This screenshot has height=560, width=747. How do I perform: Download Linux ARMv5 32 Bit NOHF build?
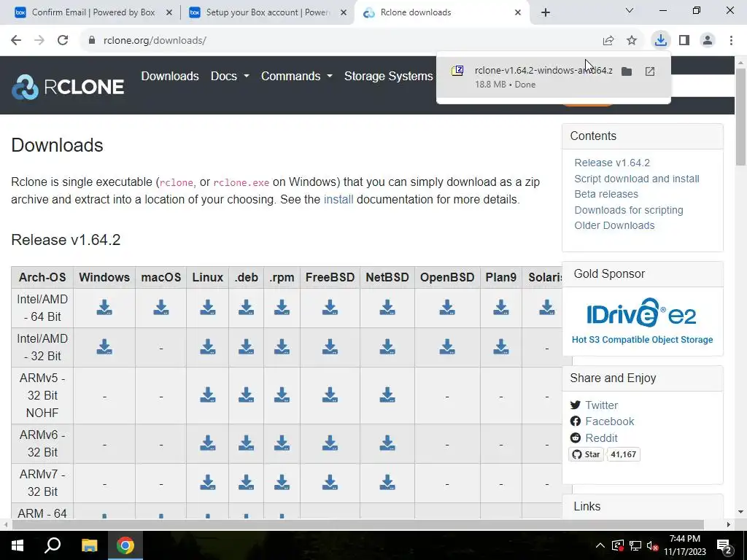point(208,395)
